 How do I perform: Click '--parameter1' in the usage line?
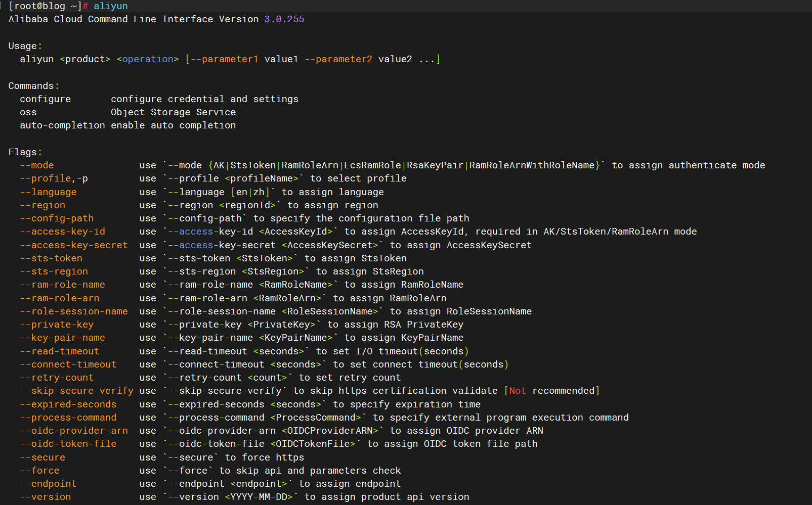pos(225,59)
